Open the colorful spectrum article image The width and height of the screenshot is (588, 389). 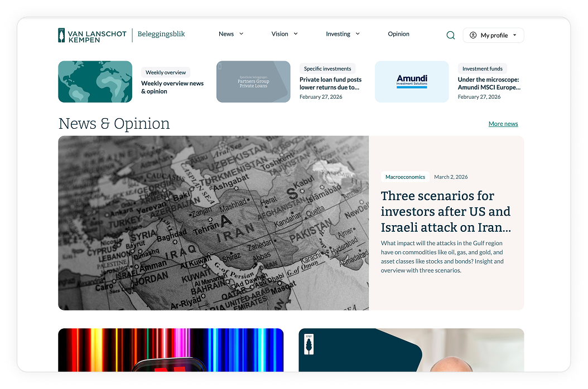coord(171,349)
